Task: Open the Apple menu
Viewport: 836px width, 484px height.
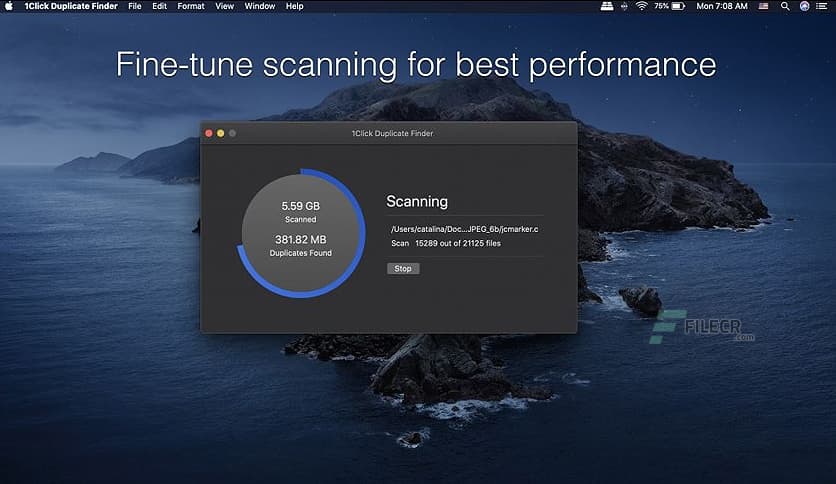Action: pyautogui.click(x=9, y=6)
